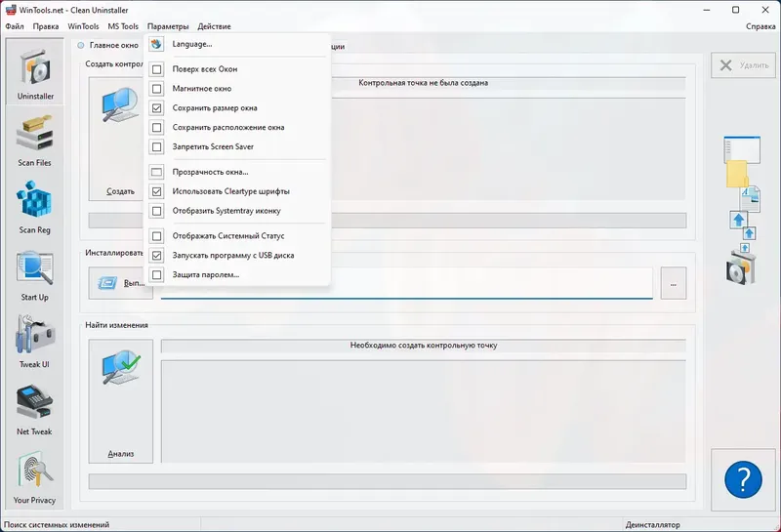Viewport: 781px width, 532px height.
Task: Open the Net Tweak tool
Action: 35,409
